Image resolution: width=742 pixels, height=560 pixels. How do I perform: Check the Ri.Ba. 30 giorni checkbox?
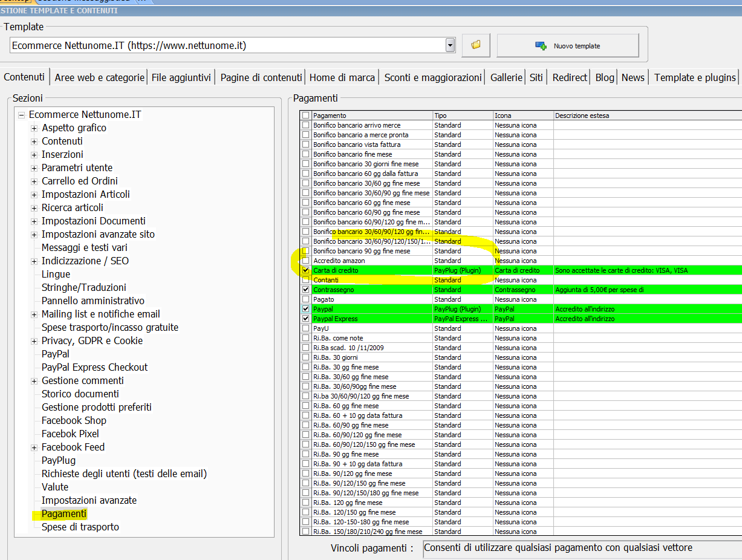[x=306, y=357]
